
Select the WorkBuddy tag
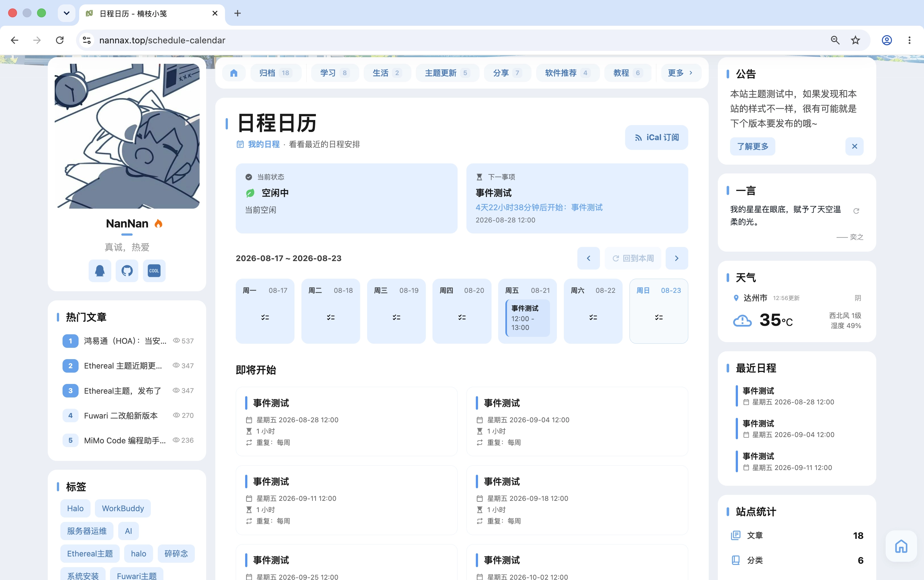pyautogui.click(x=123, y=509)
